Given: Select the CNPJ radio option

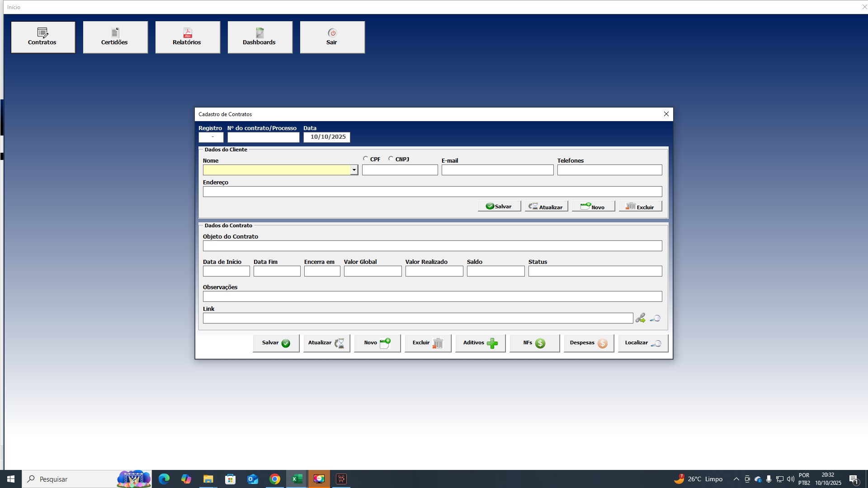Looking at the screenshot, I should pyautogui.click(x=391, y=159).
